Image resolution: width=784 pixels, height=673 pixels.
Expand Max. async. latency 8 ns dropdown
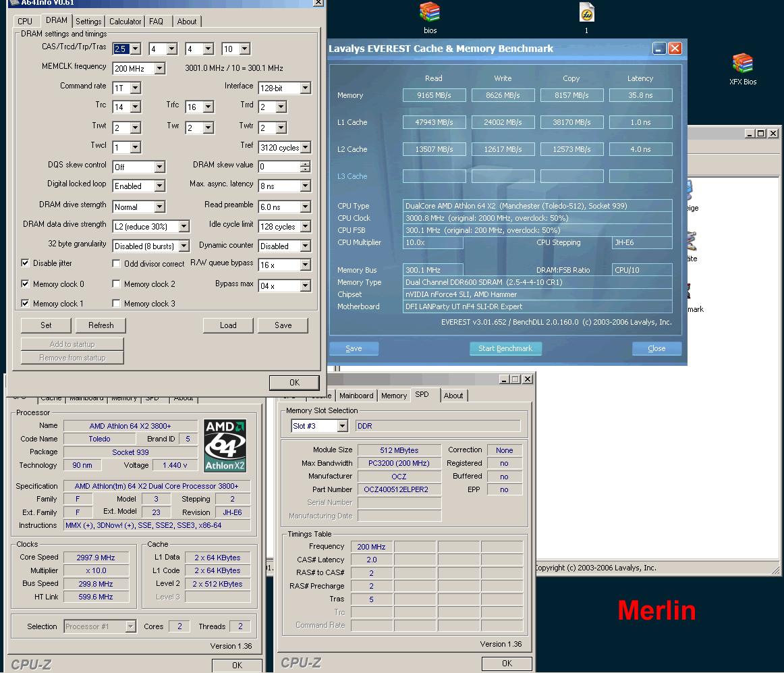click(x=305, y=186)
